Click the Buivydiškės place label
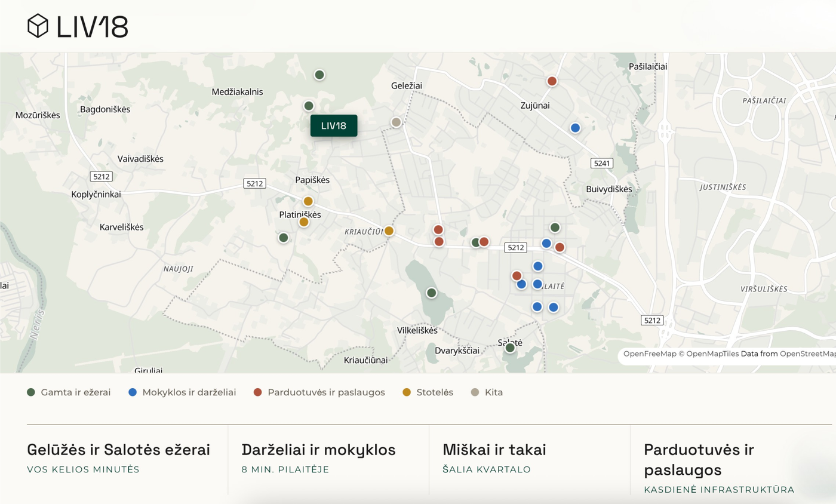The image size is (836, 504). [x=609, y=189]
